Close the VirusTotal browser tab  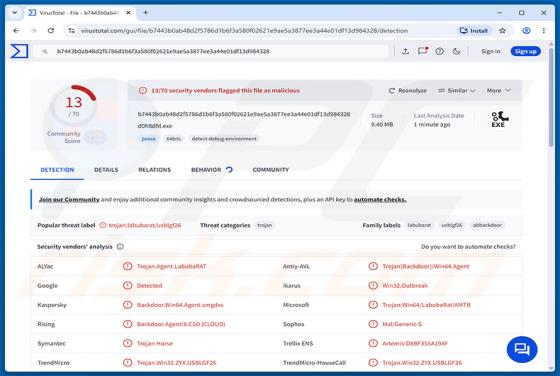(129, 13)
